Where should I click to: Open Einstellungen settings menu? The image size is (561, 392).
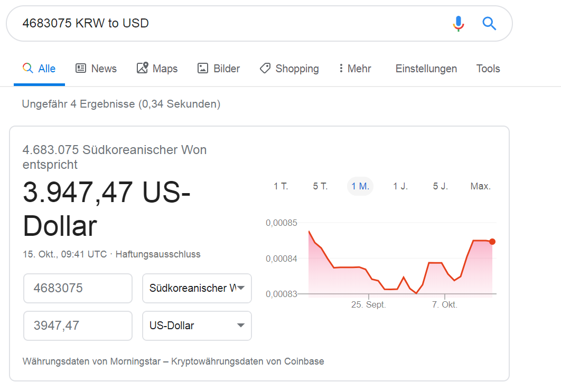point(426,68)
